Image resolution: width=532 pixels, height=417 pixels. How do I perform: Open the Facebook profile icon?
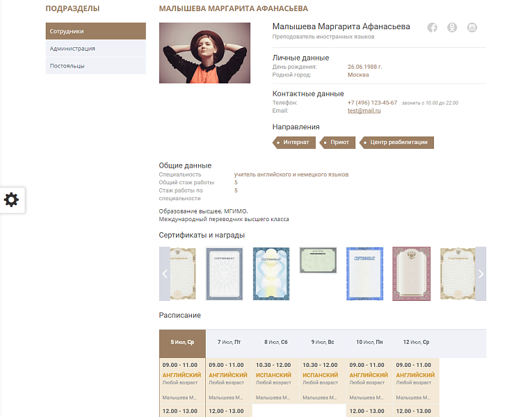tap(432, 28)
